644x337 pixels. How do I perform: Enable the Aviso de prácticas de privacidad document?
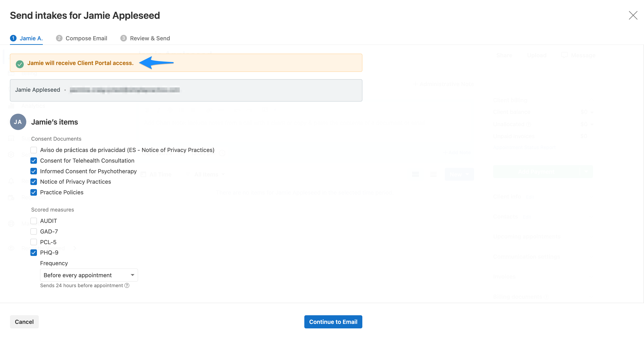click(x=34, y=150)
